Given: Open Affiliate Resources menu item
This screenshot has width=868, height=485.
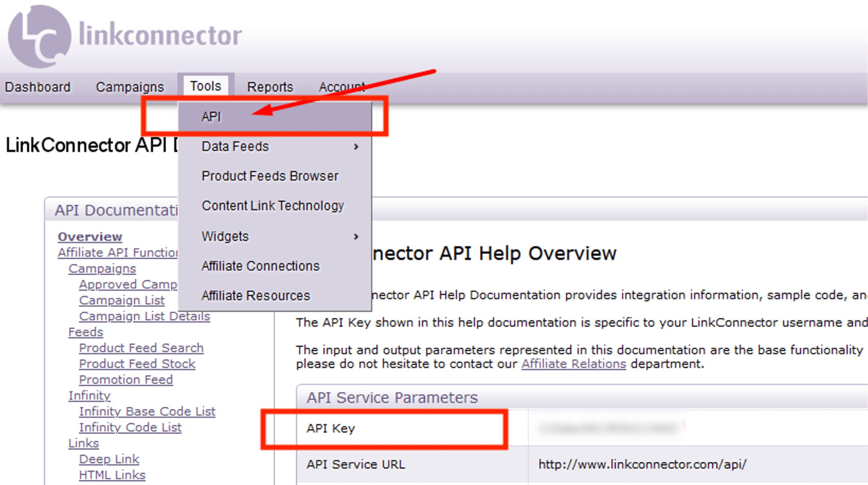Looking at the screenshot, I should coord(275,296).
